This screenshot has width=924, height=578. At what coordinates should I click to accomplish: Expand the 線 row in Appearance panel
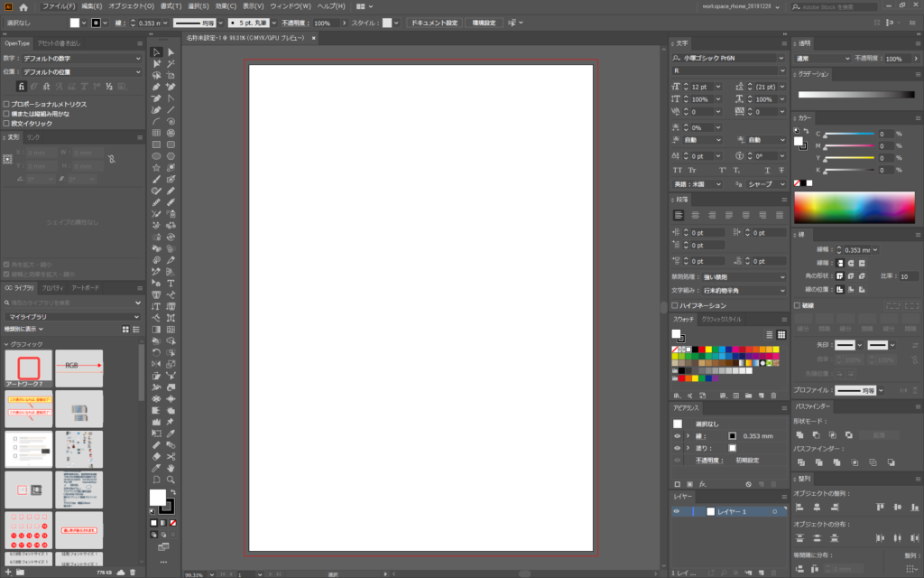pos(688,435)
